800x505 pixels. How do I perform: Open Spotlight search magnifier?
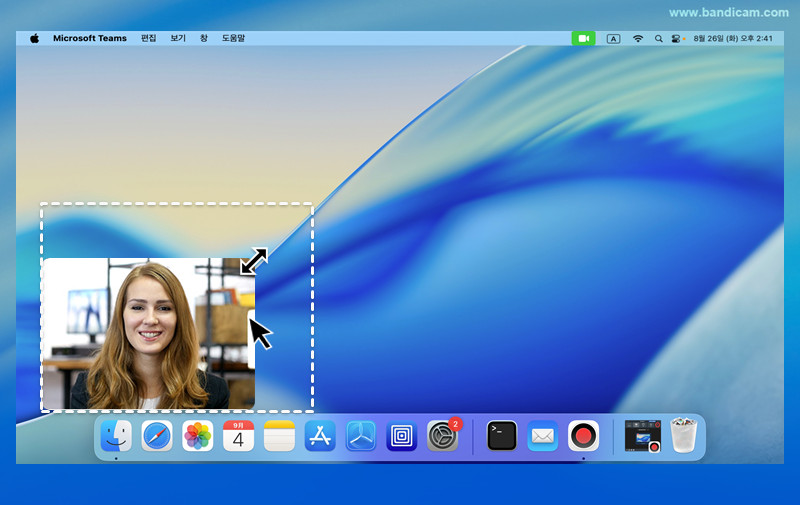tap(658, 38)
